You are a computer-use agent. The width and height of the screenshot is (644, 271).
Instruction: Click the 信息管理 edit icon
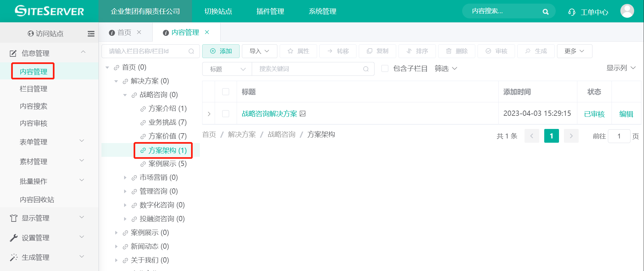point(13,53)
